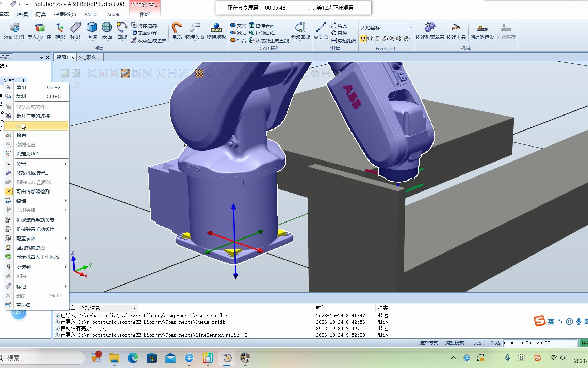Open 选择方式 dropdown in status bar
Image resolution: width=588 pixels, height=368 pixels.
[431, 343]
